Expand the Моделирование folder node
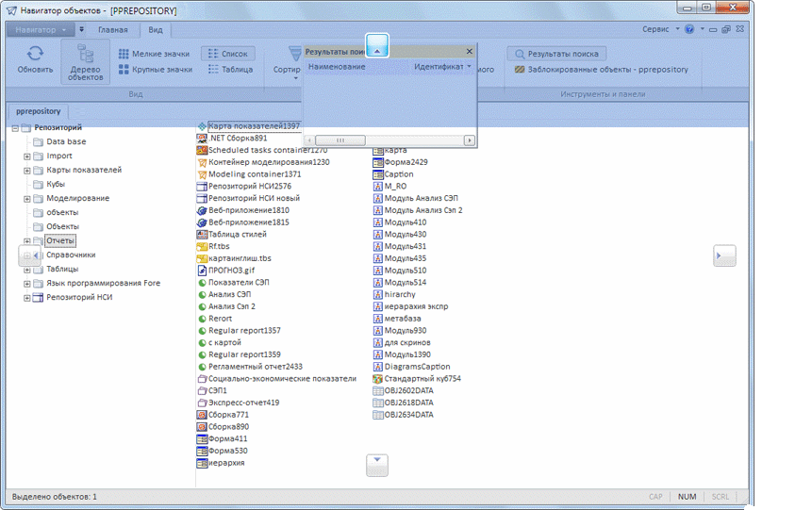The image size is (812, 510). pyautogui.click(x=27, y=198)
